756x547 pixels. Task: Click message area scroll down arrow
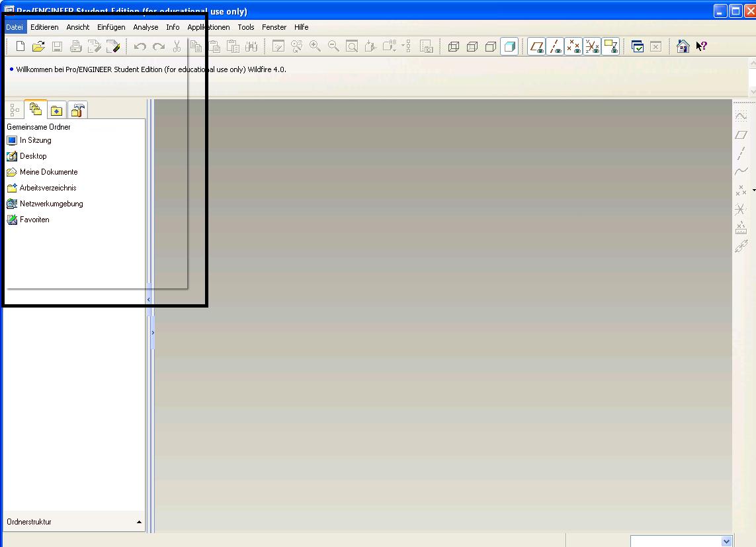[753, 91]
